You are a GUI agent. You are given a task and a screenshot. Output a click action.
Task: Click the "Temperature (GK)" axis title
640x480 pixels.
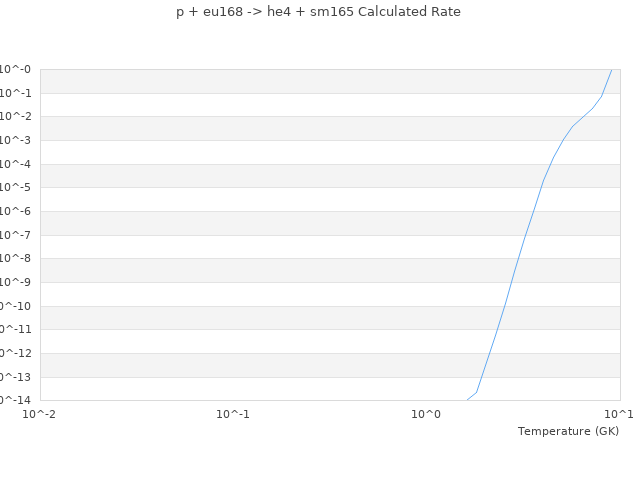568,431
